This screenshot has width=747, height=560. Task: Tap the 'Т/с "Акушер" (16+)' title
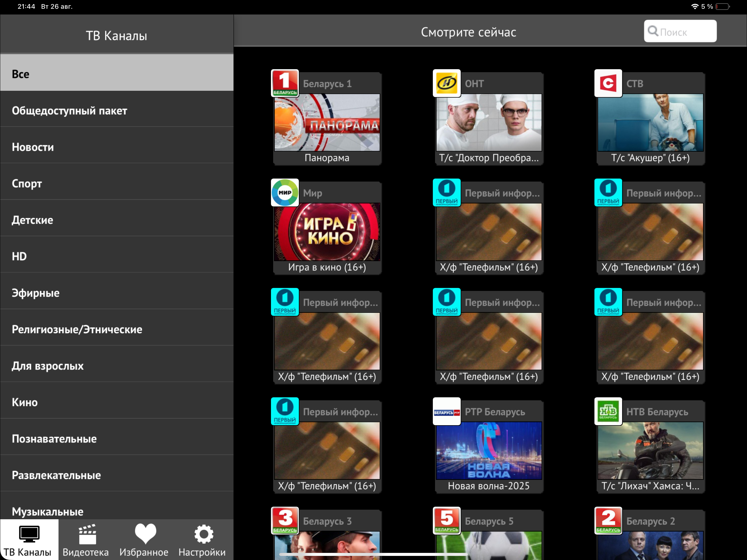tap(650, 158)
